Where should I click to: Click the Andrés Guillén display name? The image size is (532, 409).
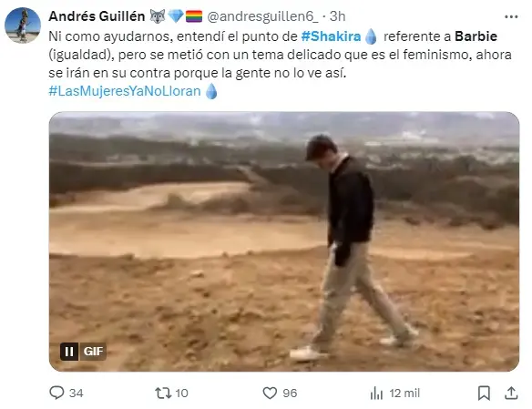[x=97, y=16]
